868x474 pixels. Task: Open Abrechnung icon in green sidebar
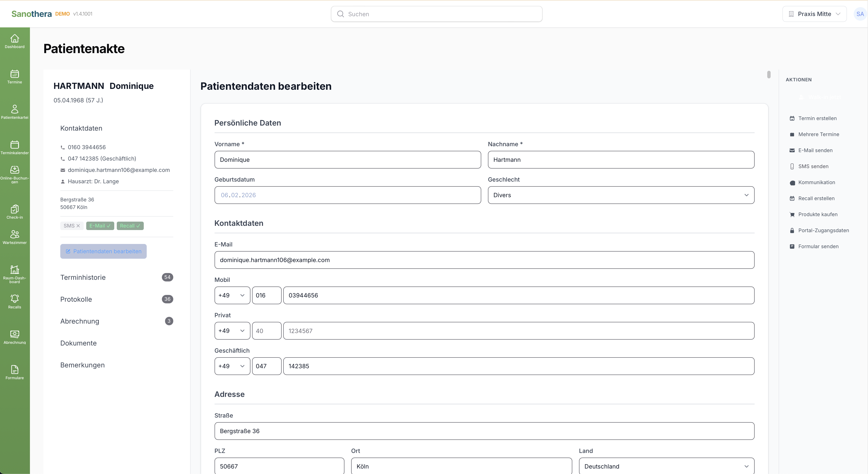15,337
